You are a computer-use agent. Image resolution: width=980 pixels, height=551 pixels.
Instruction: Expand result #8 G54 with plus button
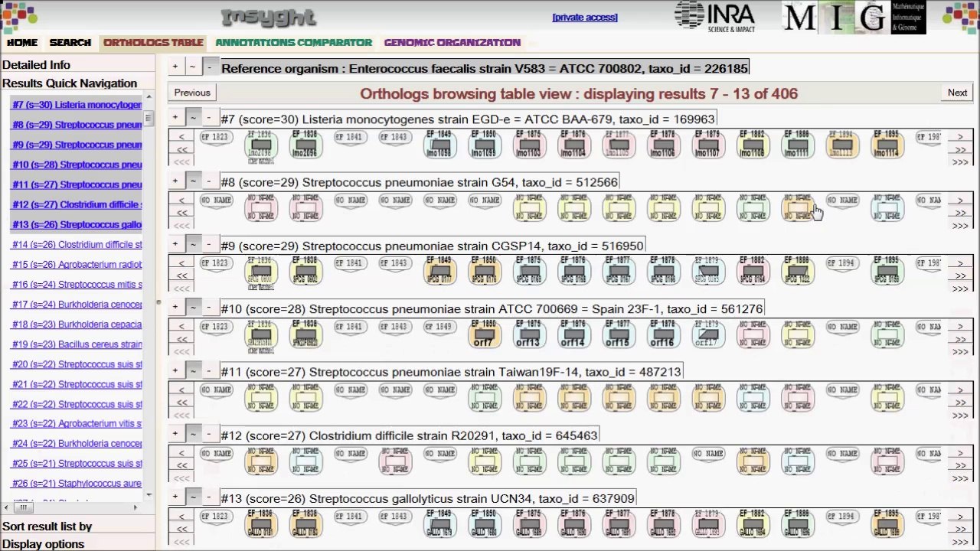click(175, 181)
